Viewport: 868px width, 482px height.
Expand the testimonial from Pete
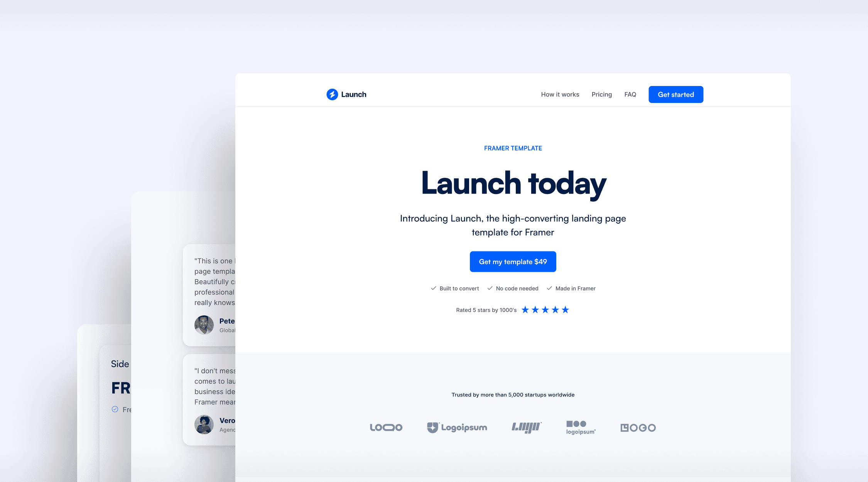(x=211, y=291)
